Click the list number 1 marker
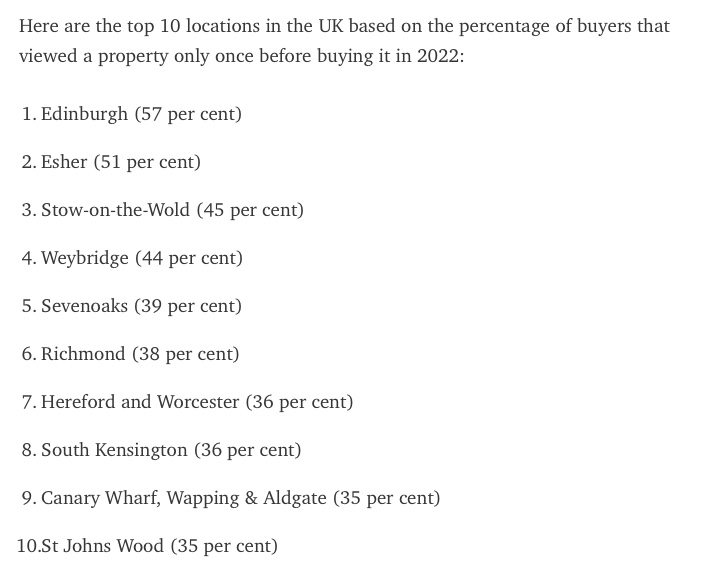Viewport: 712px width, 577px height. point(29,114)
